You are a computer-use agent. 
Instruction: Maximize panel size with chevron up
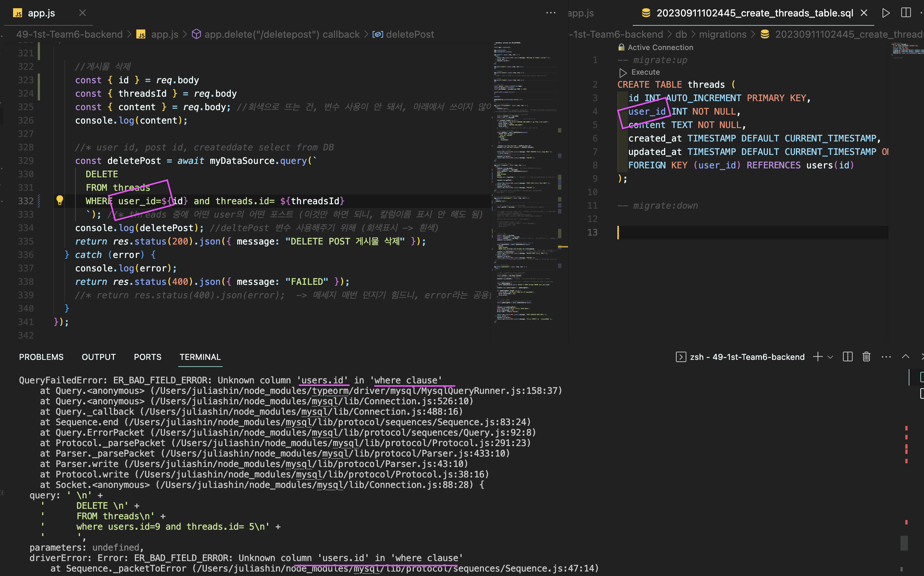click(905, 357)
